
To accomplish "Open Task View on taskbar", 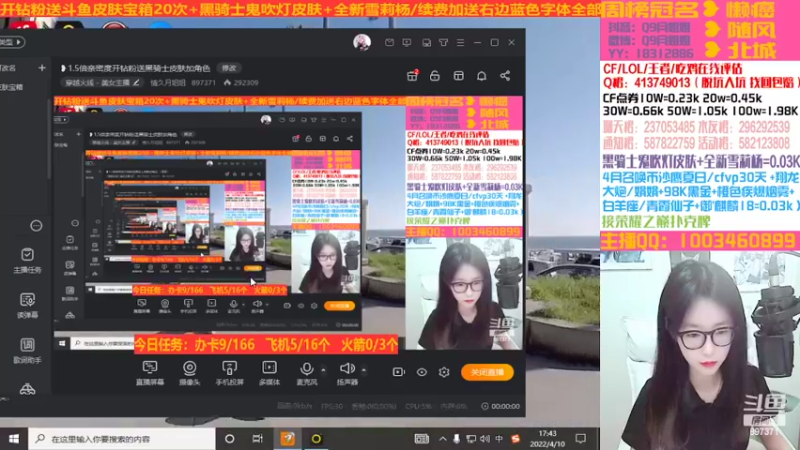I will [258, 439].
